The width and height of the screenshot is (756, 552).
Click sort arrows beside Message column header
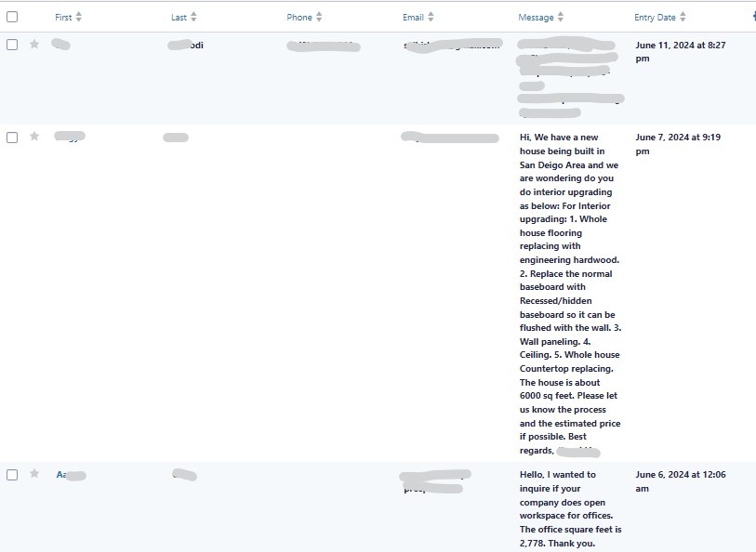click(560, 17)
